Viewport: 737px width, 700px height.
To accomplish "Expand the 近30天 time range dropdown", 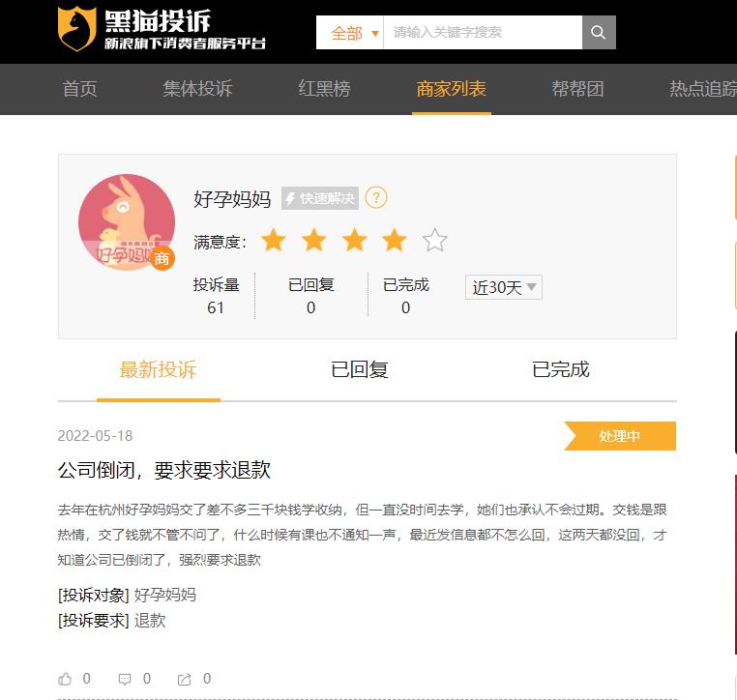I will (x=503, y=287).
